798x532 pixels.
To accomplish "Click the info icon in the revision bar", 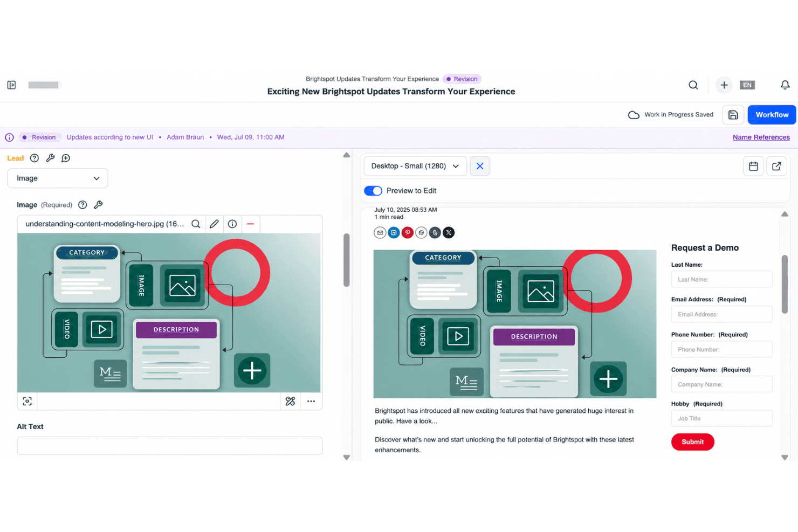I will pyautogui.click(x=9, y=137).
